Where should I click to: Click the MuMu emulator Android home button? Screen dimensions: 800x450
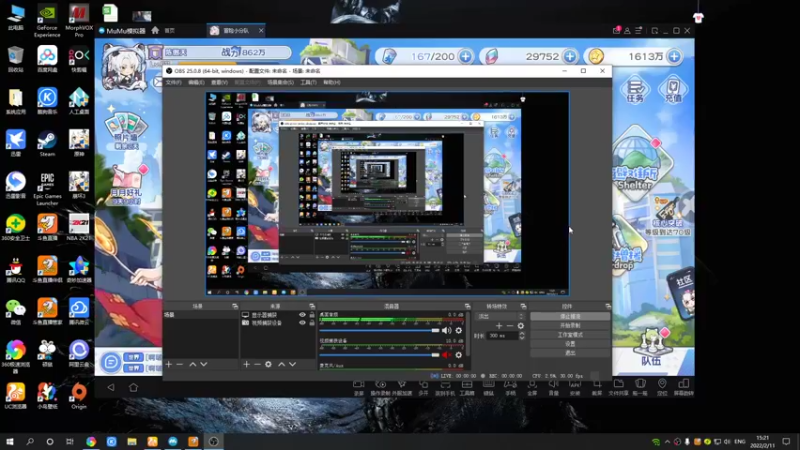(x=133, y=388)
